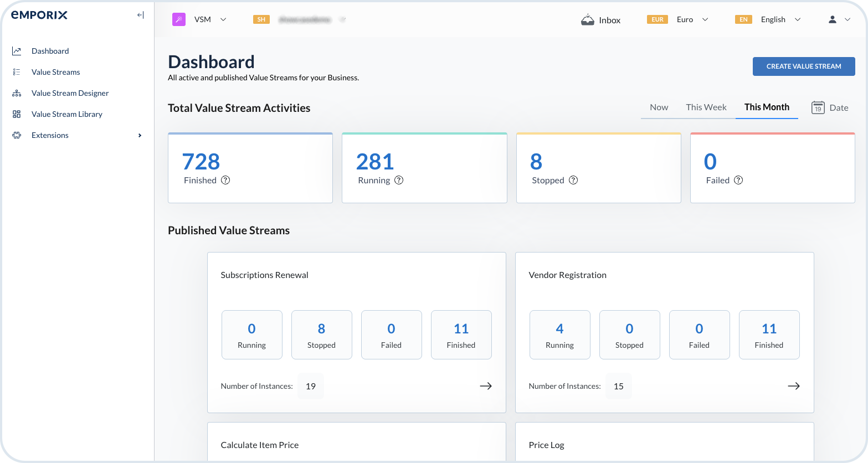Expand the Extensions sidebar submenu
The height and width of the screenshot is (463, 868).
coord(140,135)
